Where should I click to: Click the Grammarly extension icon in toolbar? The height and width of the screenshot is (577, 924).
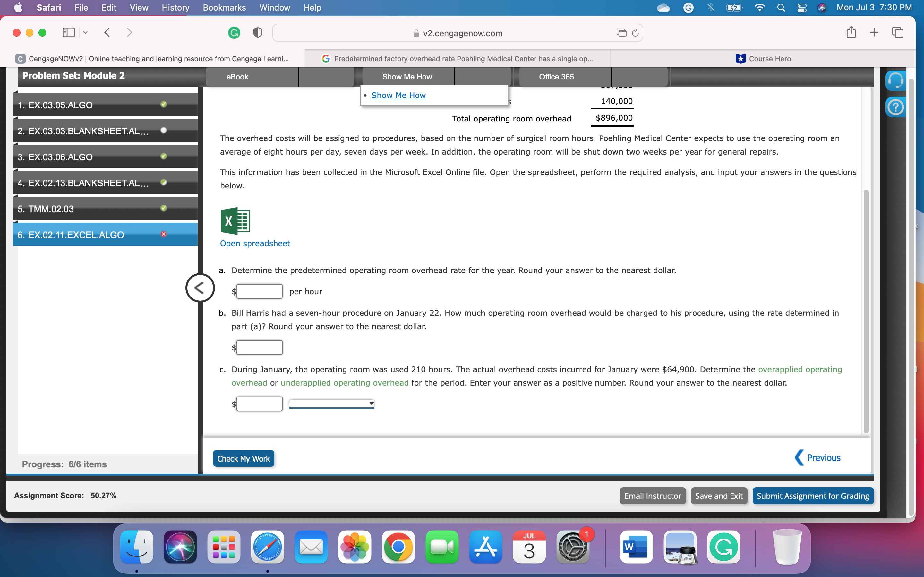pos(234,33)
